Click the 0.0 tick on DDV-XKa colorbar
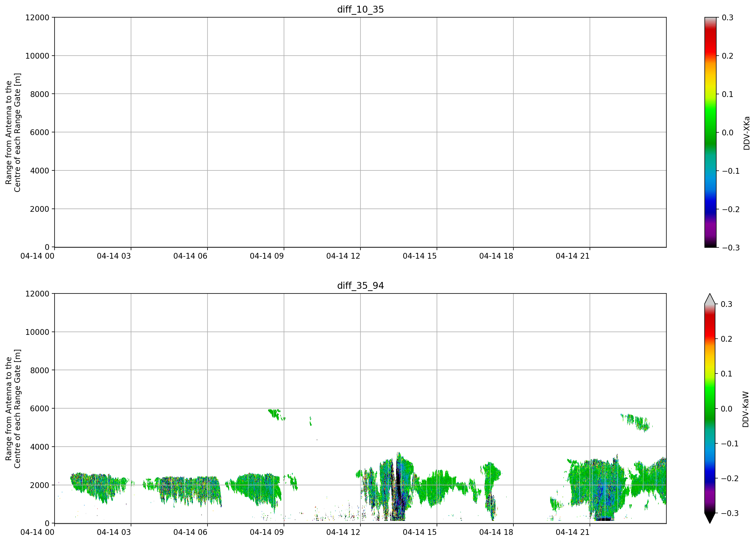This screenshot has height=542, width=756. [x=728, y=133]
